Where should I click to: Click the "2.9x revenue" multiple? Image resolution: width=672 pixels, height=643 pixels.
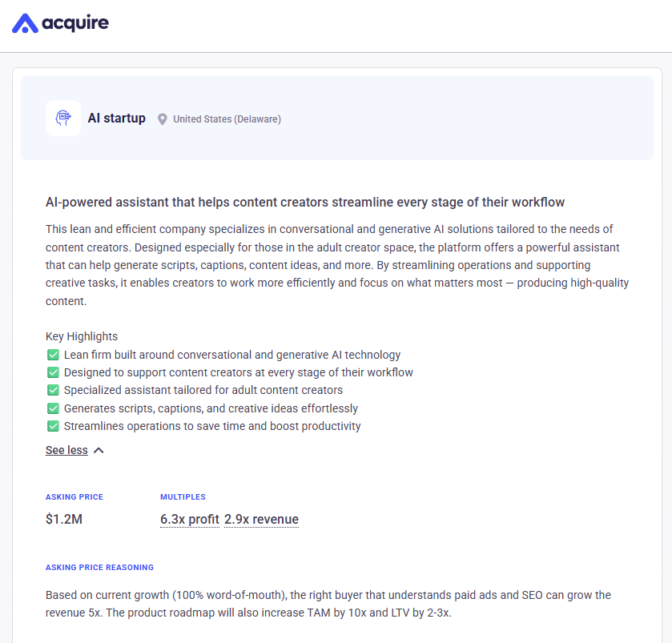point(261,519)
